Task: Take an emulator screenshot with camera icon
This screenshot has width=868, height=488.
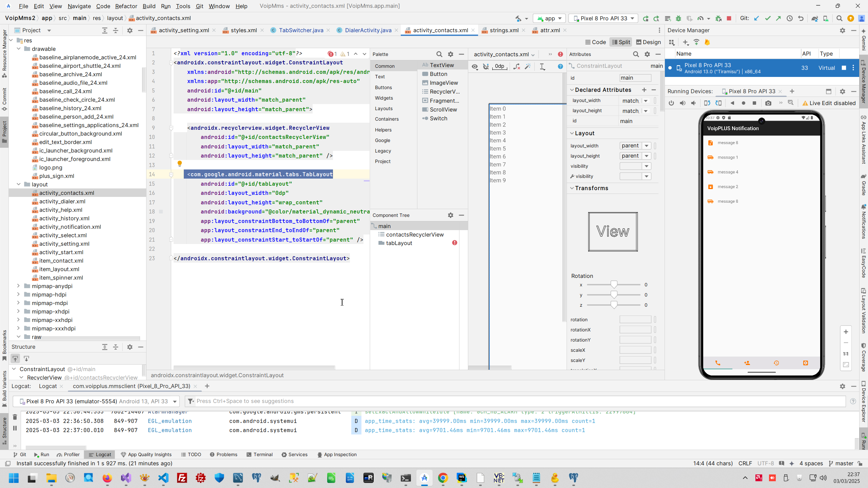Action: (768, 103)
